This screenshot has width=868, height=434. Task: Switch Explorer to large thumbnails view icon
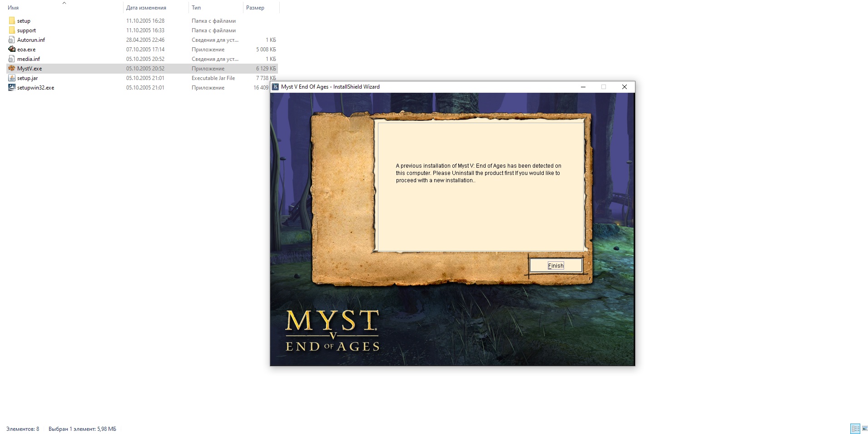click(864, 429)
